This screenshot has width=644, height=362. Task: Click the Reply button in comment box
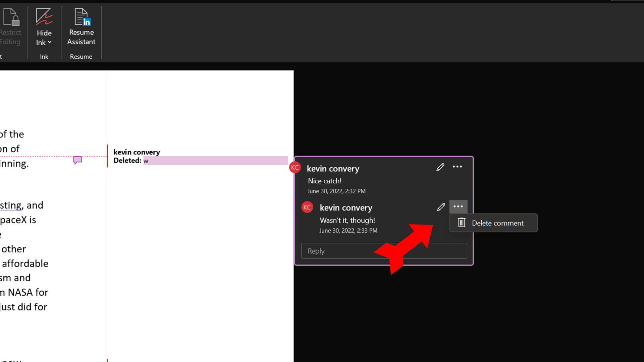pyautogui.click(x=384, y=251)
